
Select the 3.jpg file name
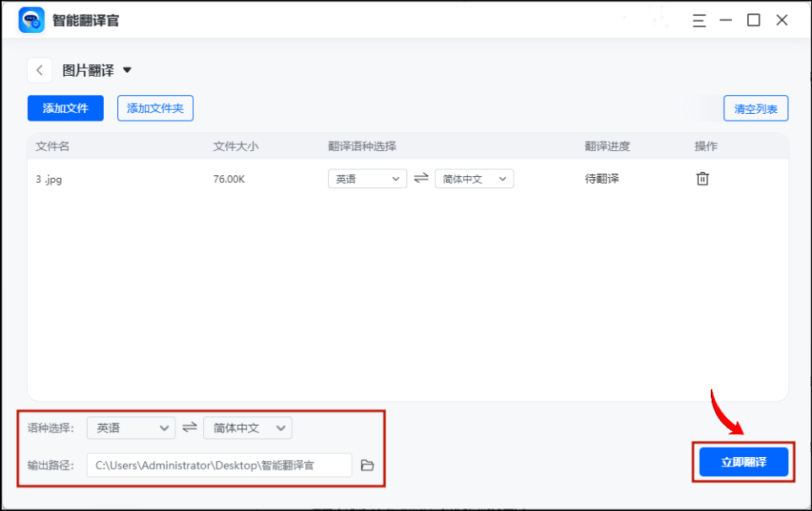pyautogui.click(x=49, y=179)
